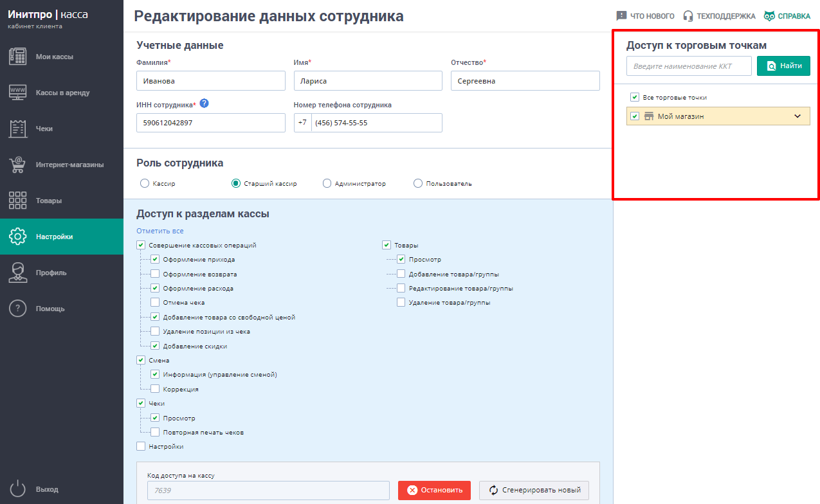Click the ИНН сотрудника field
The width and height of the screenshot is (820, 504).
pyautogui.click(x=211, y=123)
